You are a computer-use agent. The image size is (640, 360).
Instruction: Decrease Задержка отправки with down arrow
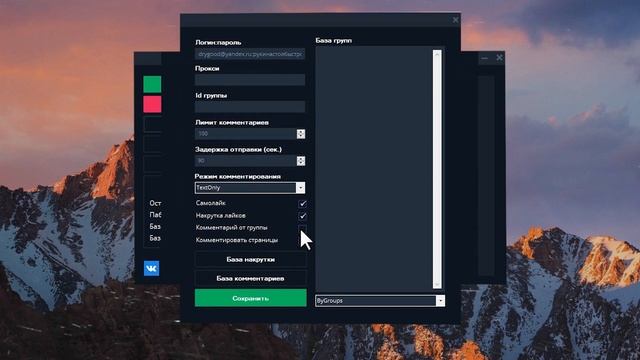pos(301,163)
